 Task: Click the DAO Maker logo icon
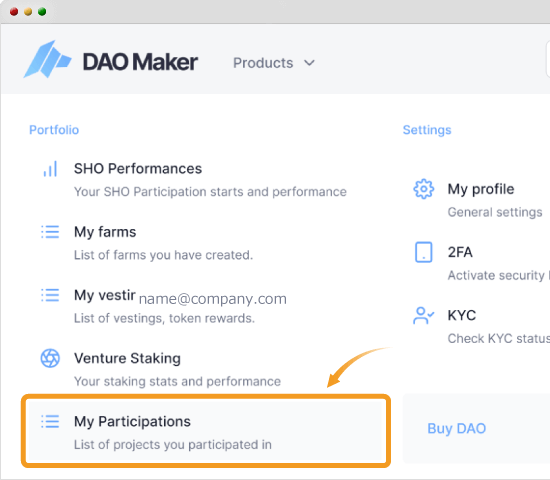pos(47,59)
